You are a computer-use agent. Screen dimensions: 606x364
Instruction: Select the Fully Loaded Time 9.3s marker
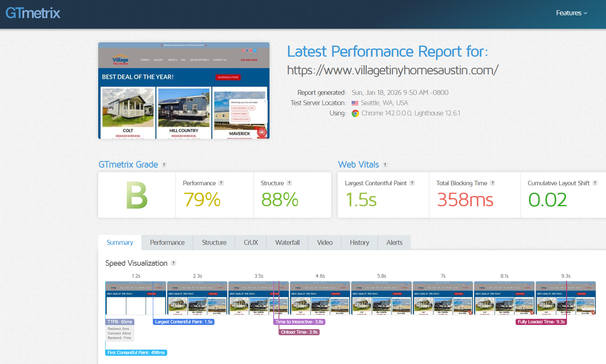[x=541, y=322]
